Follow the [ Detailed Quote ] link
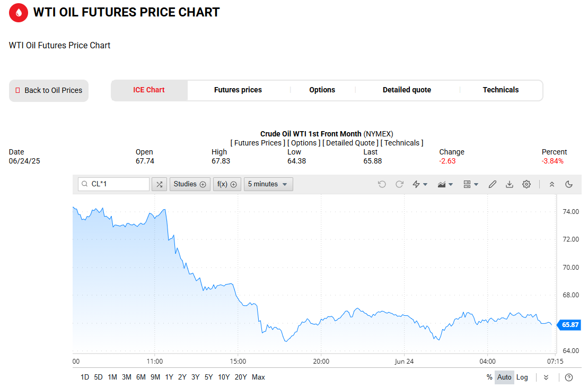Screen dimensions: 588x387 coord(350,143)
